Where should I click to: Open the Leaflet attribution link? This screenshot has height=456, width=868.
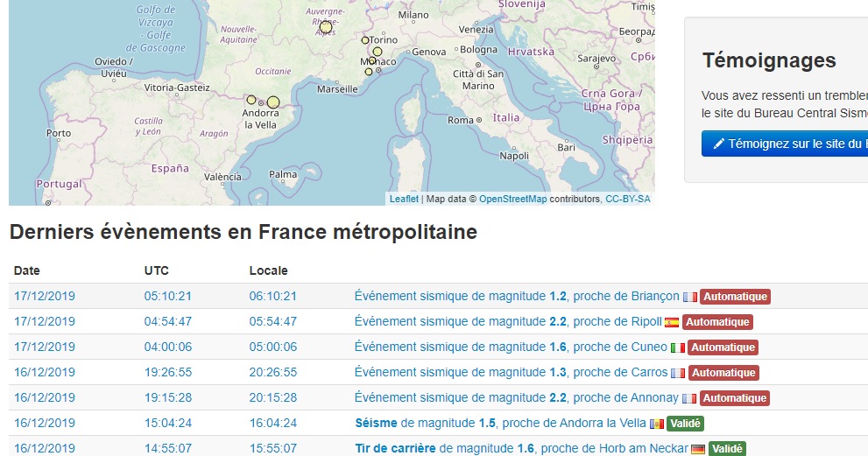(404, 199)
